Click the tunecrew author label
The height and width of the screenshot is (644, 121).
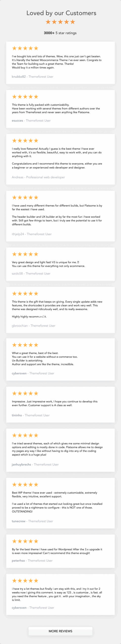[19, 521]
